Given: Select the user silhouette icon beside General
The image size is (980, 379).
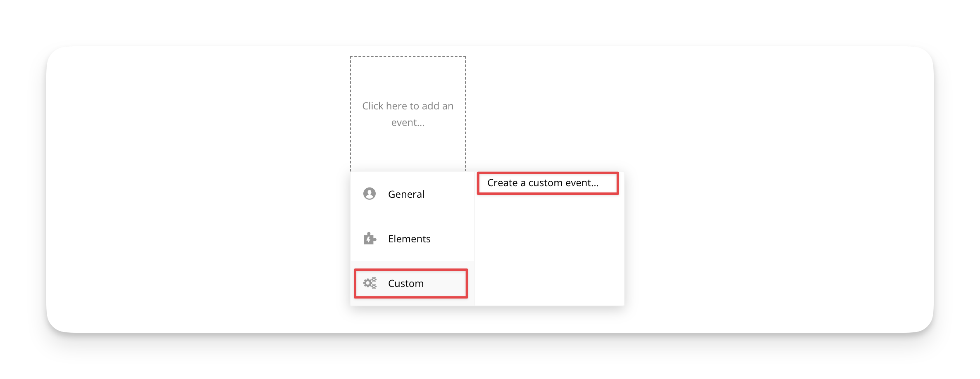Looking at the screenshot, I should (x=369, y=194).
